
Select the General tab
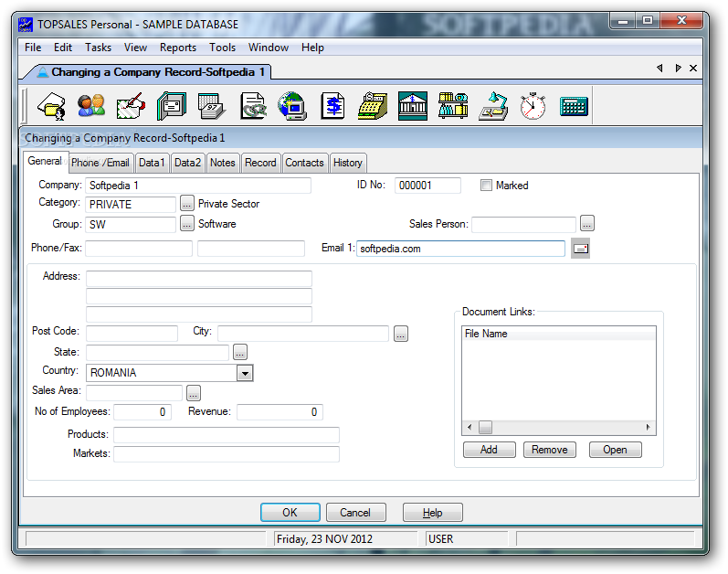(x=45, y=161)
